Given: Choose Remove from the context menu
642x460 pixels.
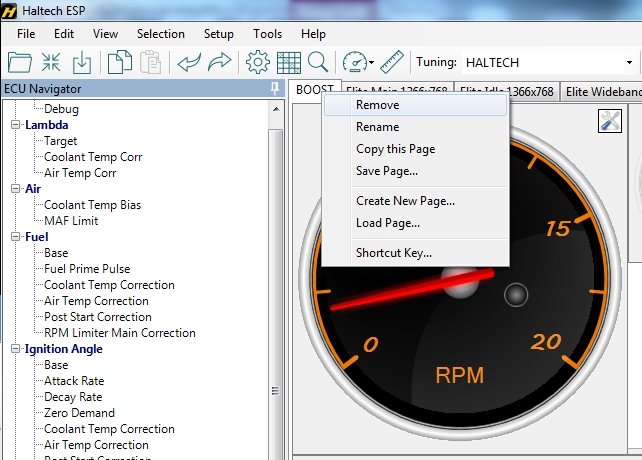Looking at the screenshot, I should tap(377, 105).
